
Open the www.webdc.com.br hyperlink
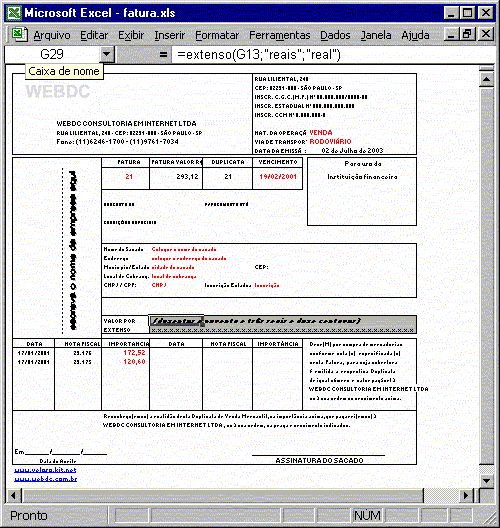[x=45, y=478]
